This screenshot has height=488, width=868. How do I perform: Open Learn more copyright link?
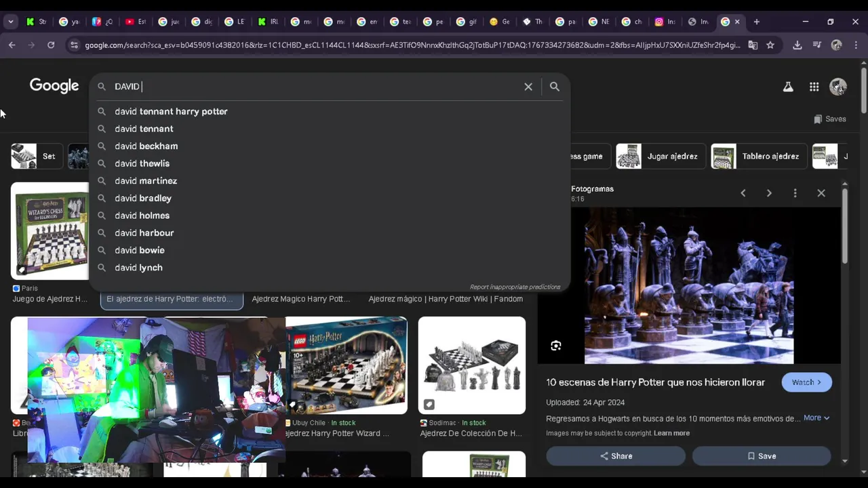pyautogui.click(x=671, y=433)
